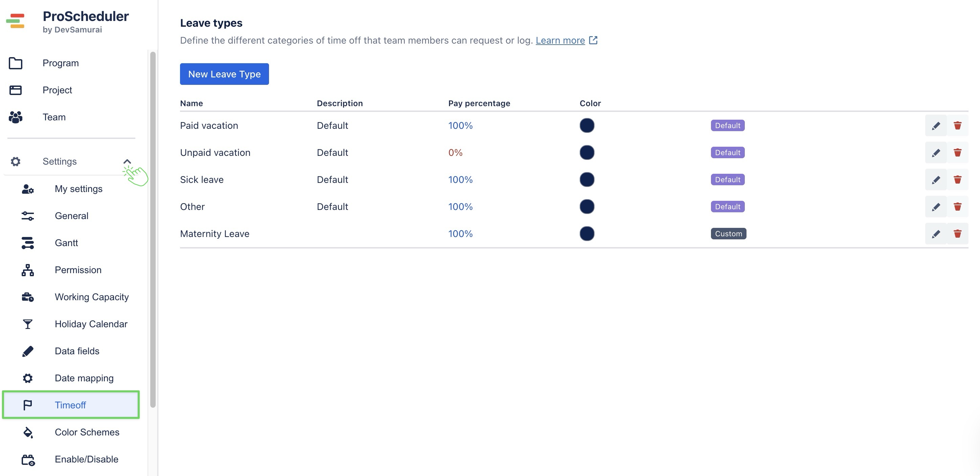This screenshot has width=980, height=476.
Task: Delete the Unpaid vacation row
Action: click(957, 152)
